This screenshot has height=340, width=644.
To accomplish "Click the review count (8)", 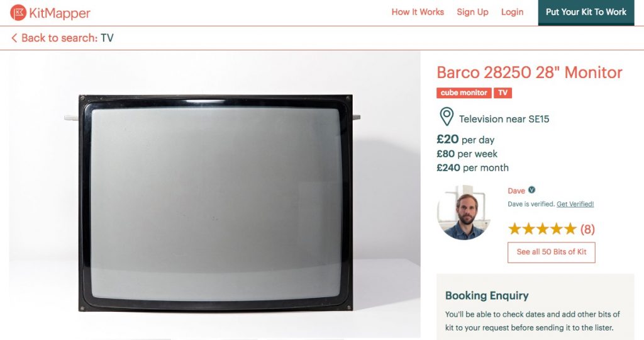I will pos(587,229).
